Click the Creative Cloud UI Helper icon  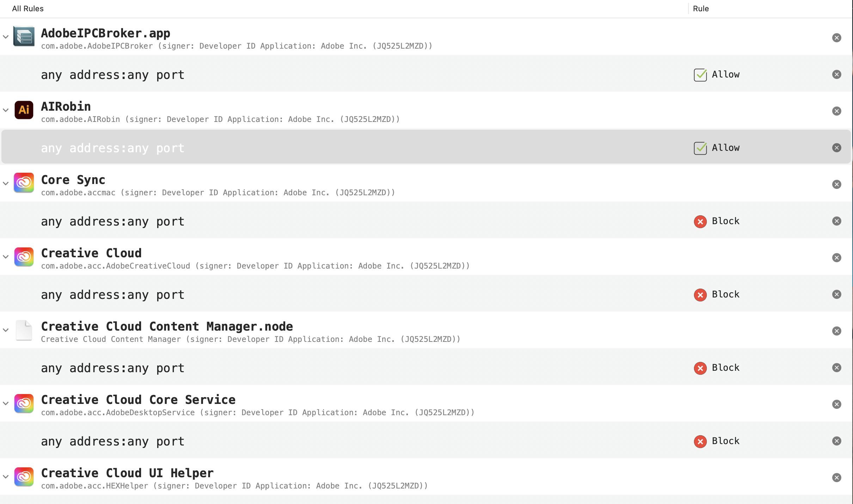tap(24, 476)
